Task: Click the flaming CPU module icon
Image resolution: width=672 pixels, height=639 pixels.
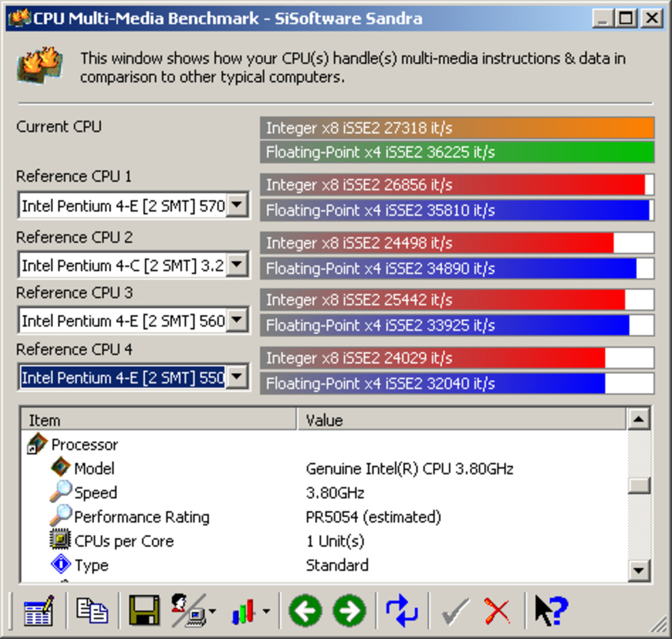Action: [x=40, y=65]
